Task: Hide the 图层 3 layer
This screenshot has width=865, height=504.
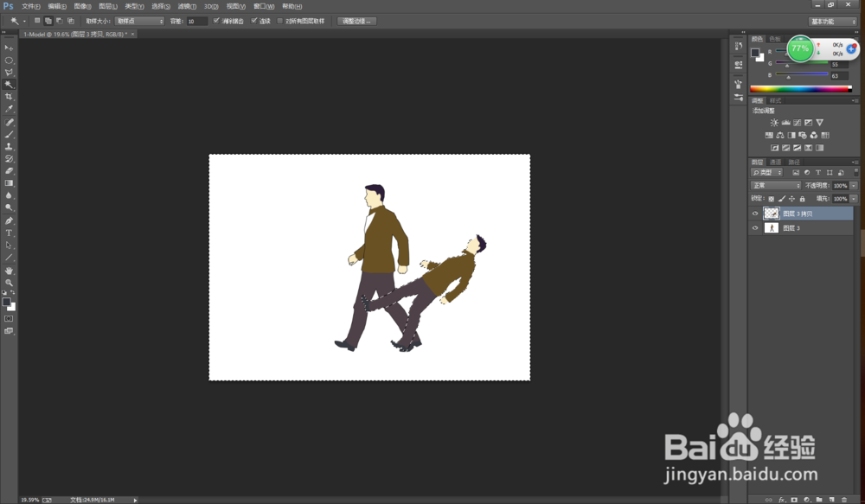Action: (755, 227)
